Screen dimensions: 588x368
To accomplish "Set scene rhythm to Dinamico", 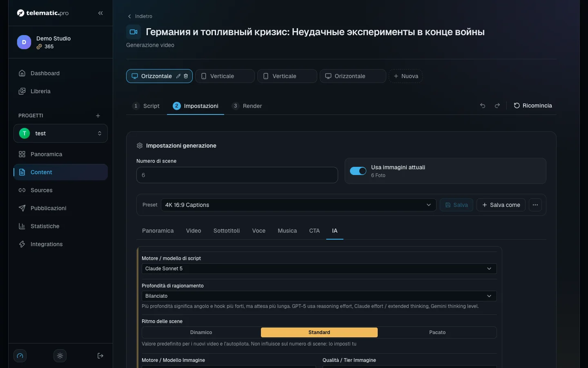I will [x=201, y=332].
